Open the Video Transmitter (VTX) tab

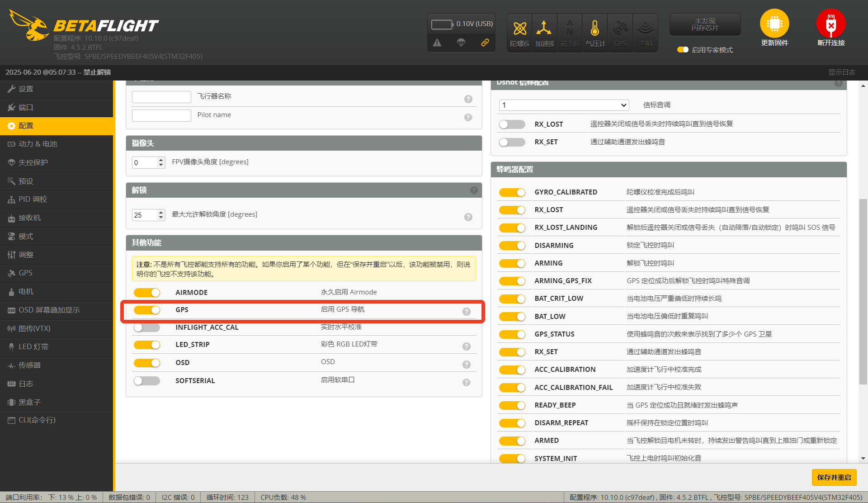tap(57, 328)
